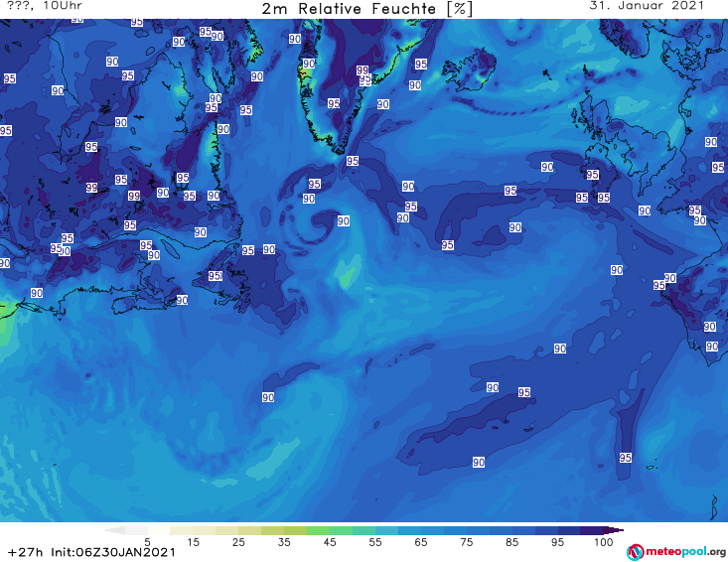Select the title '2m Relative Feuchte [%]'
Image resolution: width=728 pixels, height=562 pixels.
click(x=366, y=9)
